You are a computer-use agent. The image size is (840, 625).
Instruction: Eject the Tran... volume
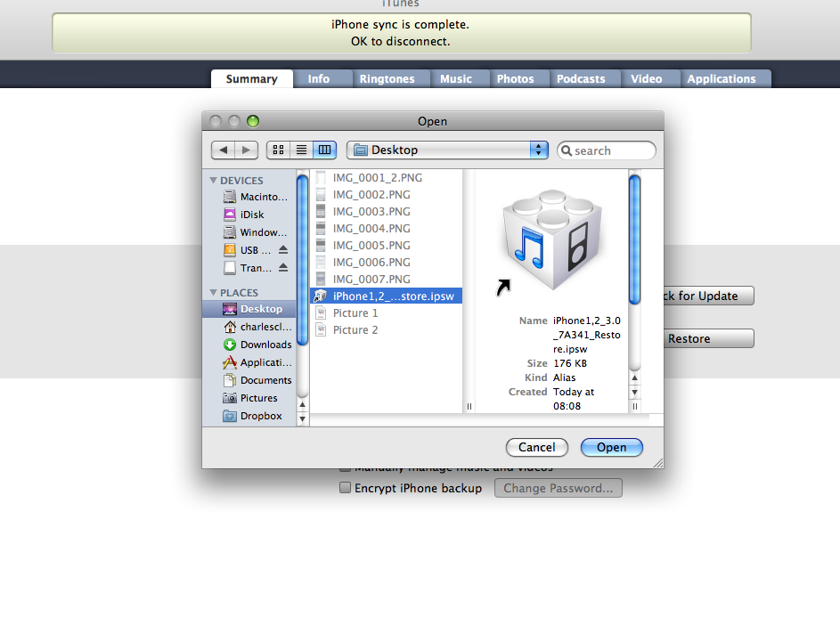point(283,267)
